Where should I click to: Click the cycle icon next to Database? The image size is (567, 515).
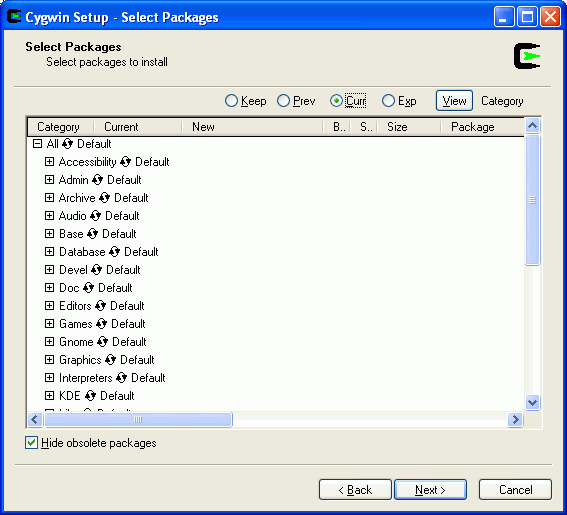tap(114, 252)
